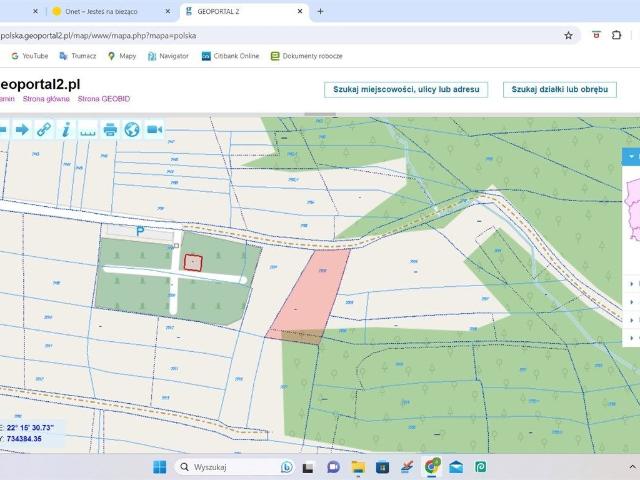Click the pink Poland overview minimap
The width and height of the screenshot is (640, 480).
[x=632, y=209]
